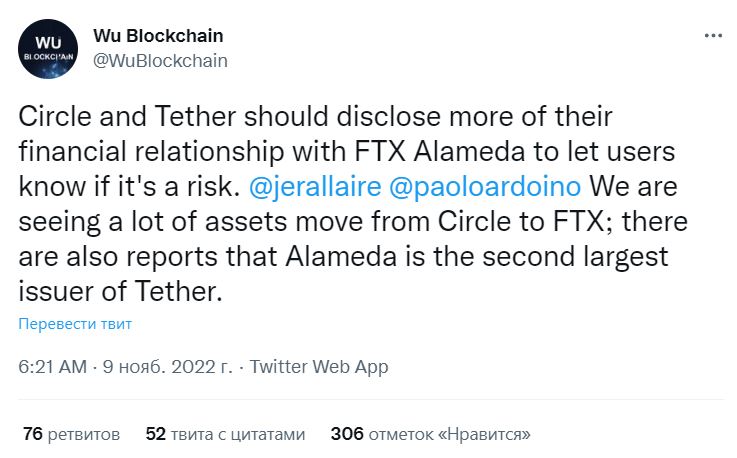Viewport: 737px width, 458px height.
Task: Open the @paoloardoino mention
Action: tap(485, 187)
